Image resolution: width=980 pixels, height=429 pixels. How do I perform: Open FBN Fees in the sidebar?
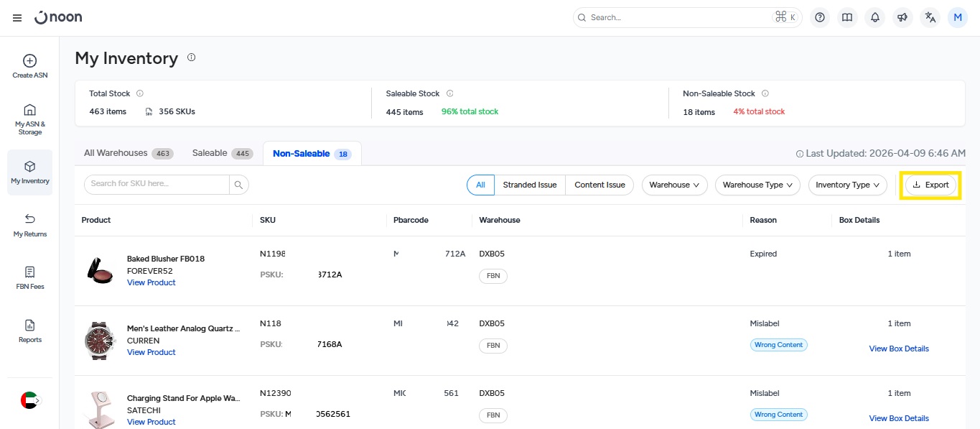pos(30,277)
